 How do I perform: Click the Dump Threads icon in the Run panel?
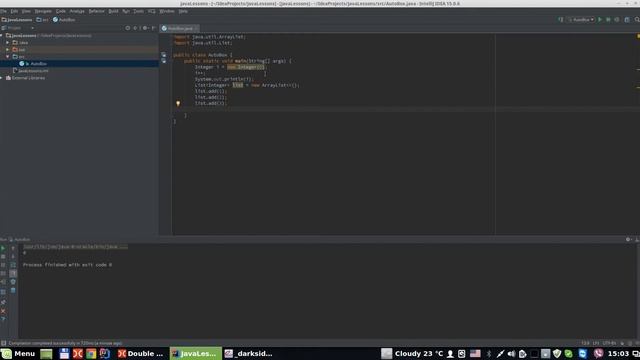(3, 273)
